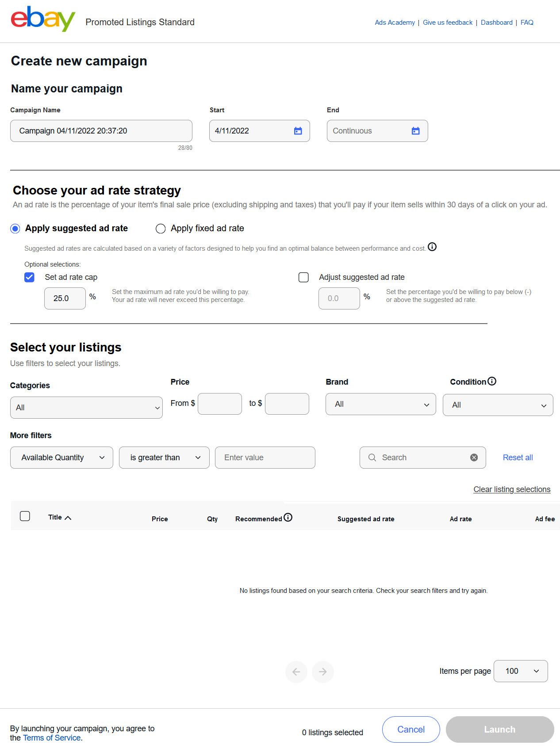Tick the select-all listings checkbox
The height and width of the screenshot is (756, 560).
click(x=25, y=516)
